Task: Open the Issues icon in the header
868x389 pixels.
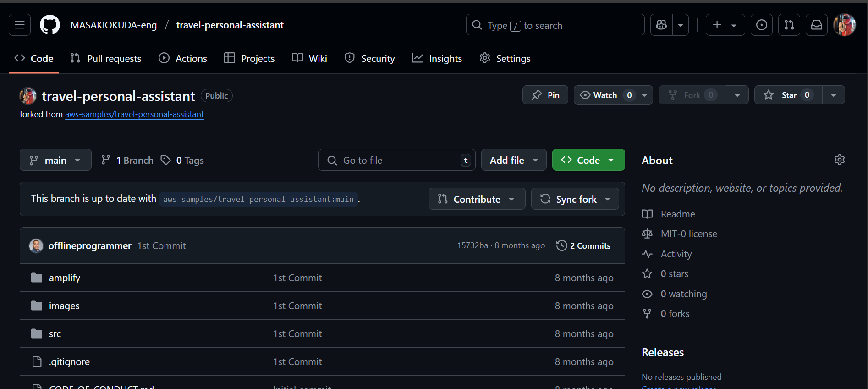Action: (762, 25)
